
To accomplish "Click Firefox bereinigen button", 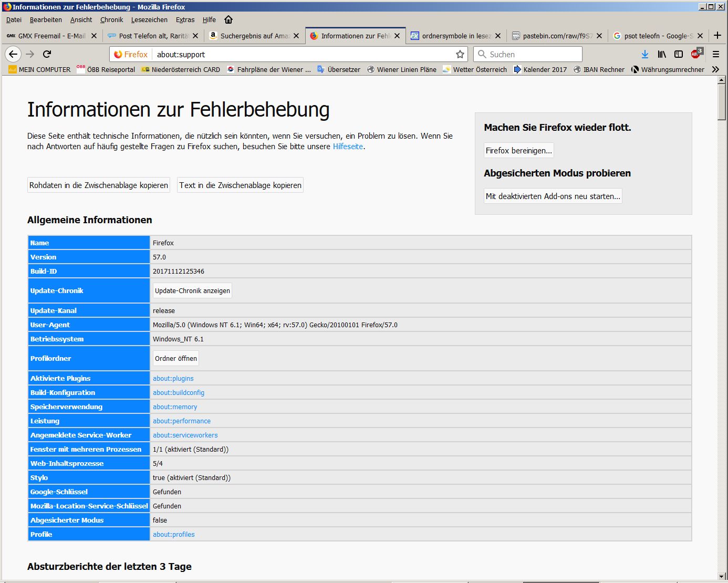I will pos(518,151).
